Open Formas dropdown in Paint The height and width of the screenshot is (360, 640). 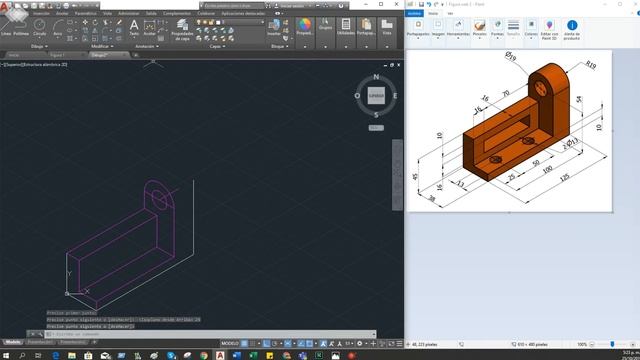[x=497, y=30]
